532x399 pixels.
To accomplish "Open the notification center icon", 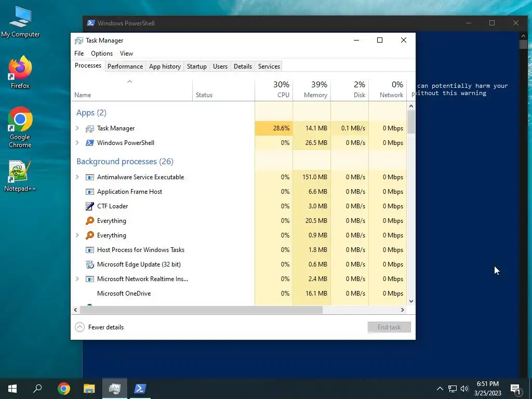I will [515, 389].
